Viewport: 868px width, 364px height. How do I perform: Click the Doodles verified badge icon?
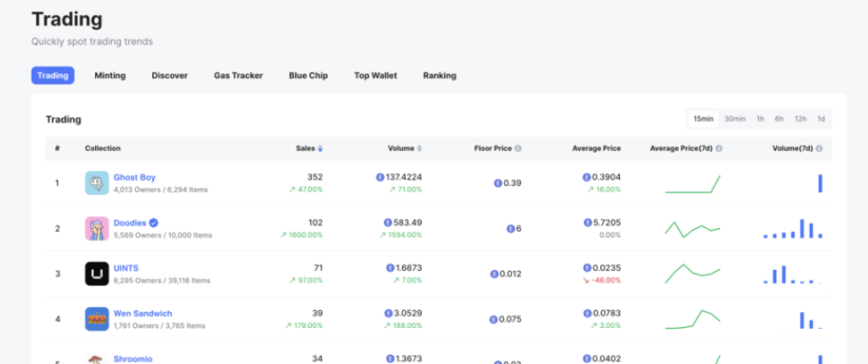154,223
